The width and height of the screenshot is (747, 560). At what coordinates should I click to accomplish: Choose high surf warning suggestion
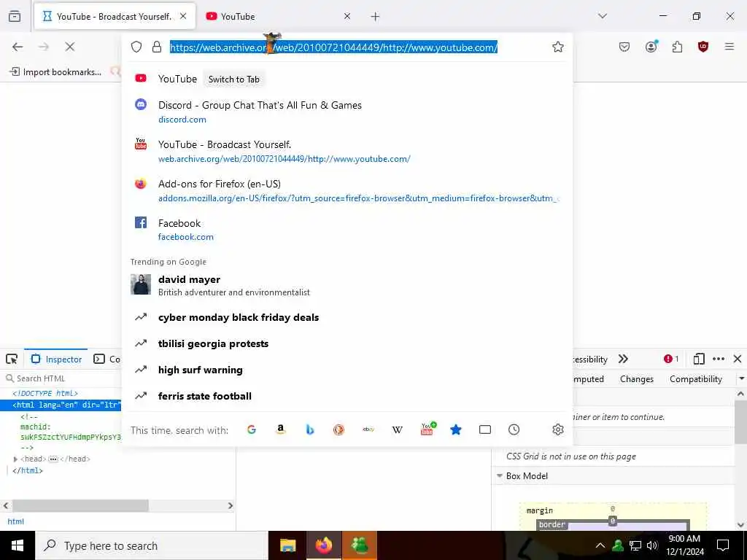(x=347, y=370)
